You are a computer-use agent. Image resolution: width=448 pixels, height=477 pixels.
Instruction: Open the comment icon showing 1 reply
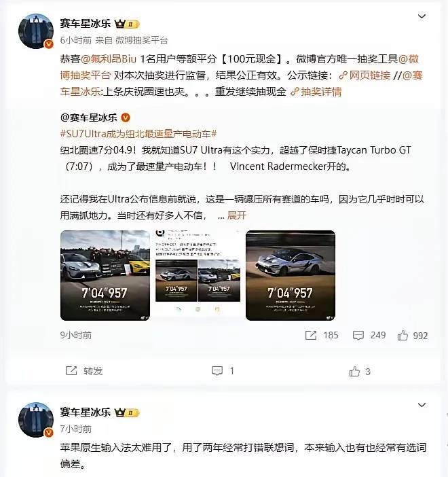click(217, 371)
